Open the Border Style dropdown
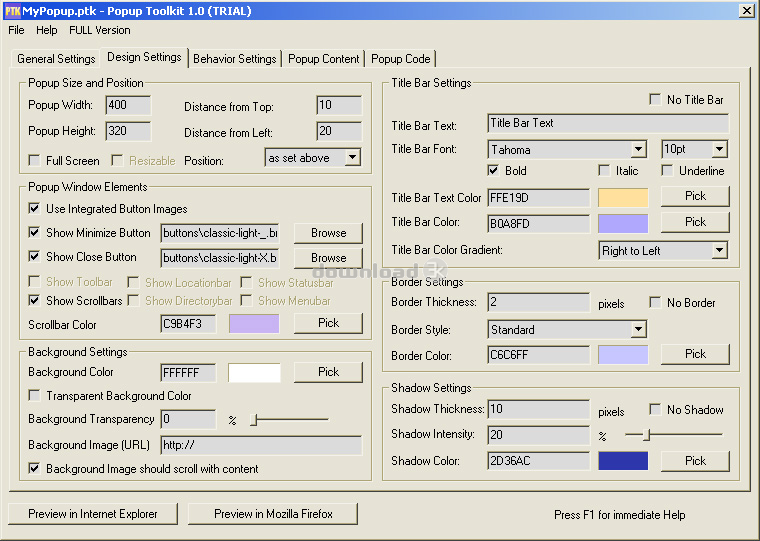760x541 pixels. pyautogui.click(x=567, y=330)
